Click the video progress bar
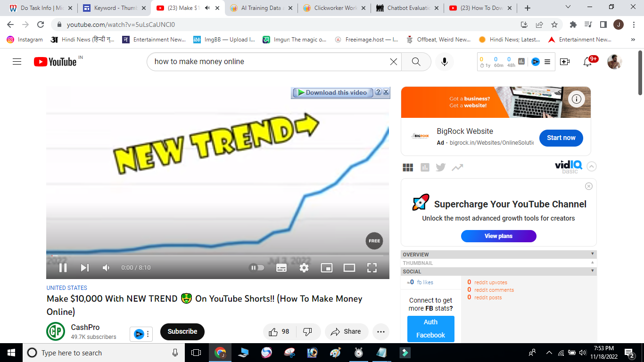Screen dimensions: 644x362 (x=218, y=255)
